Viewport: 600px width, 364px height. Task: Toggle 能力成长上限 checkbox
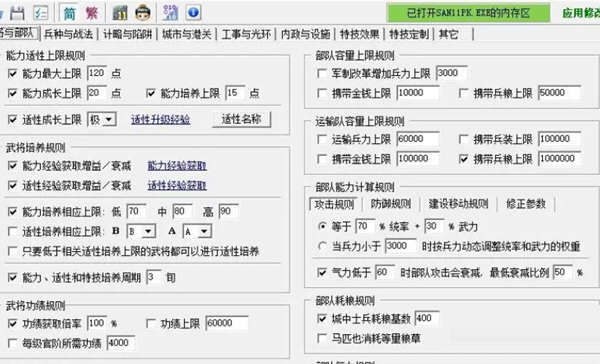pyautogui.click(x=13, y=93)
